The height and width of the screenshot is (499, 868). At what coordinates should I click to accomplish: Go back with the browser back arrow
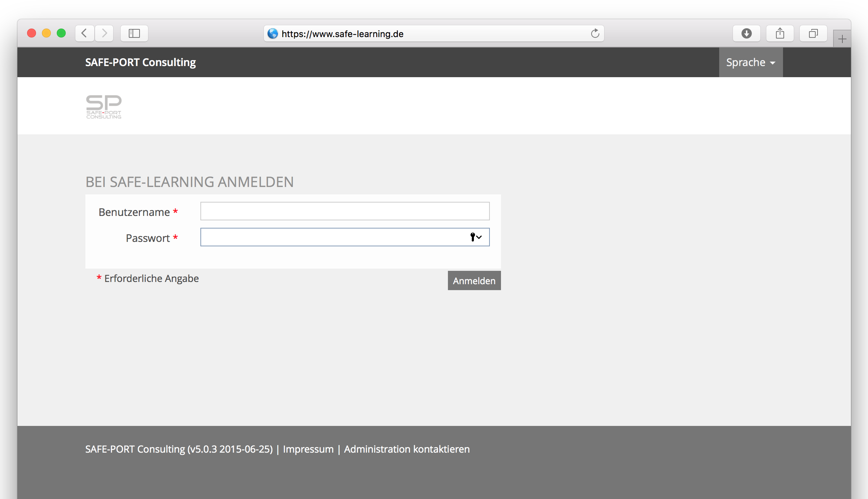(85, 33)
